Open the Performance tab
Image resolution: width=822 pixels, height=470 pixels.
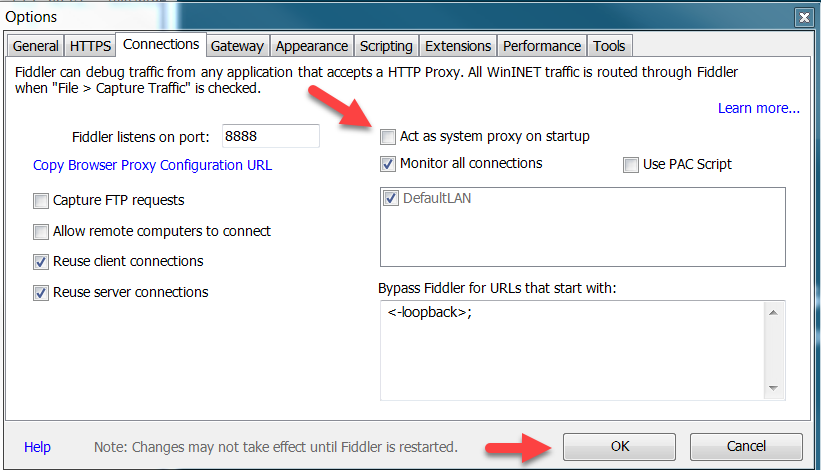541,46
